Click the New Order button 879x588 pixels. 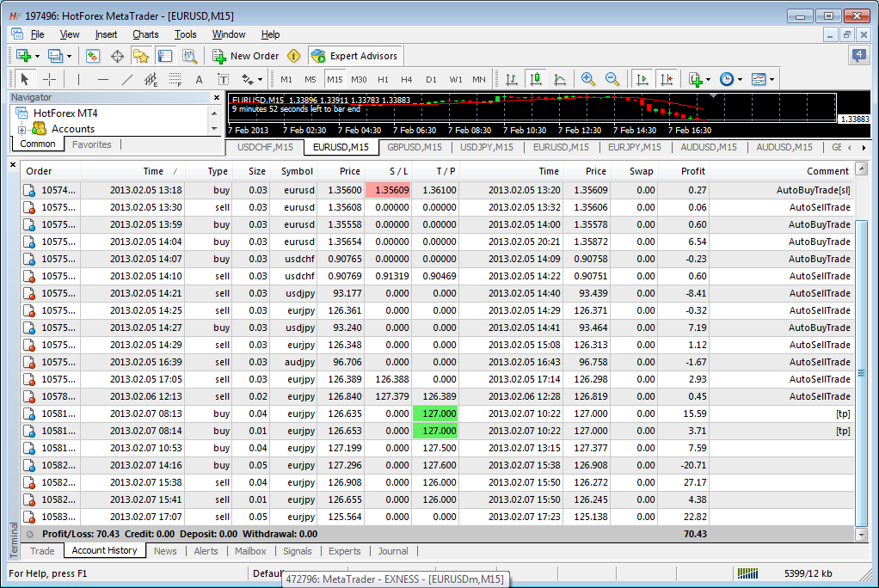coord(245,56)
